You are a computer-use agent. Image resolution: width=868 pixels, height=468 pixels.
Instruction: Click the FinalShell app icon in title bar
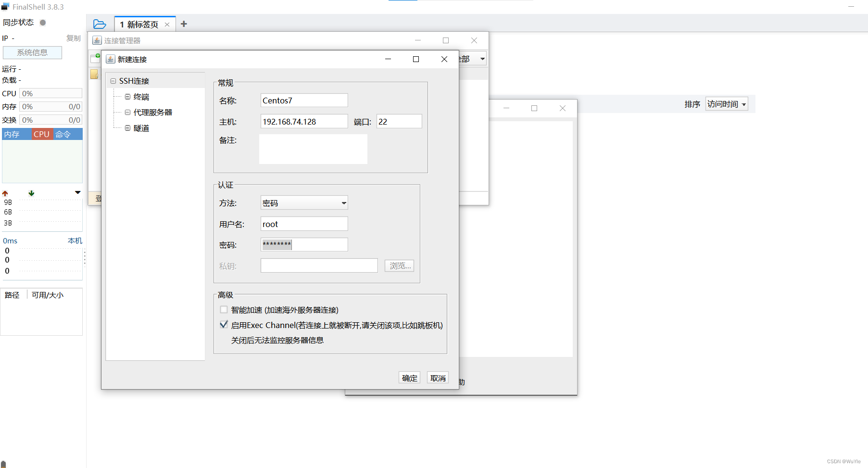[x=6, y=7]
